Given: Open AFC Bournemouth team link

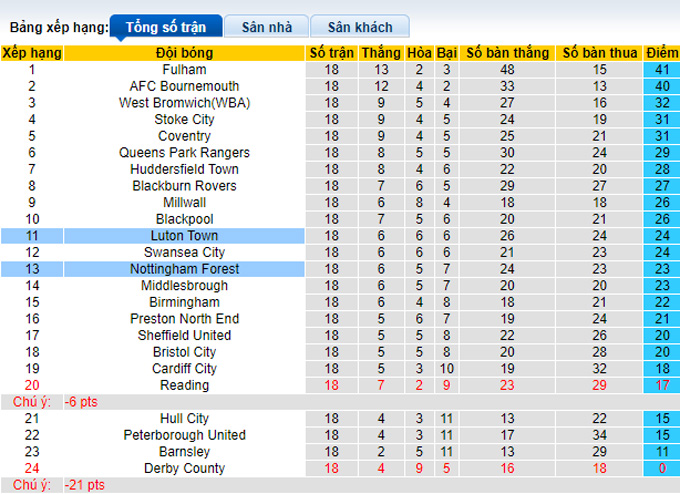Looking at the screenshot, I should pyautogui.click(x=183, y=86).
